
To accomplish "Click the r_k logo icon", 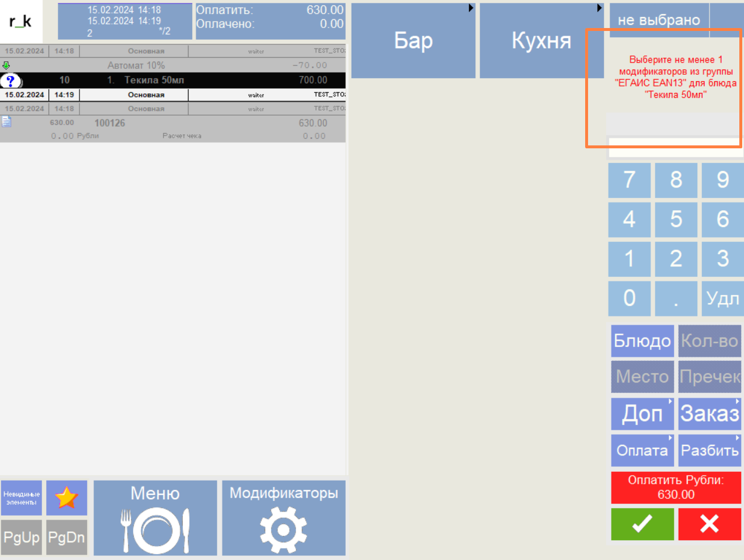I will point(20,22).
